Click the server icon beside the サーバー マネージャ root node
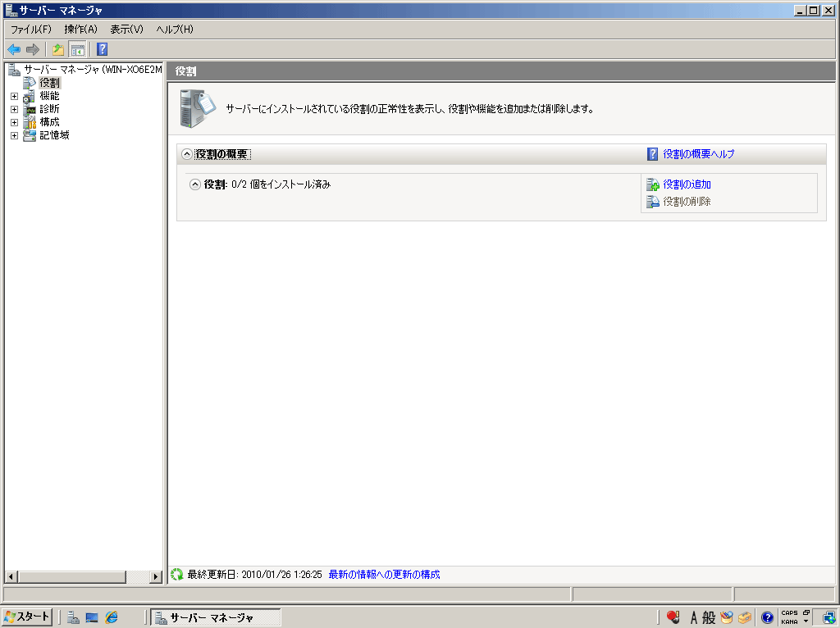Image resolution: width=840 pixels, height=628 pixels. (x=15, y=70)
